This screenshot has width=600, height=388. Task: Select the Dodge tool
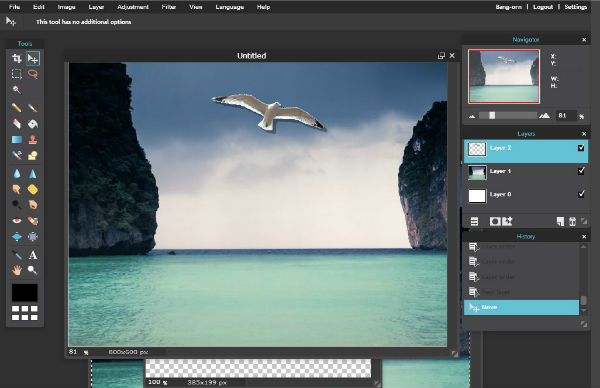tap(16, 204)
